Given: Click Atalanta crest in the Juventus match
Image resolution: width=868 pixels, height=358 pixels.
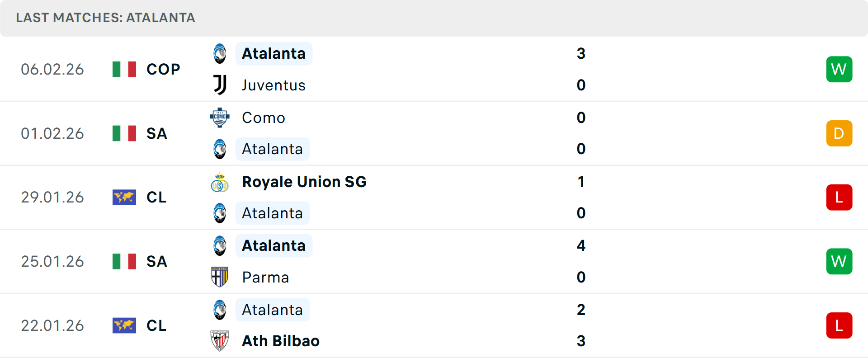Looking at the screenshot, I should tap(220, 54).
